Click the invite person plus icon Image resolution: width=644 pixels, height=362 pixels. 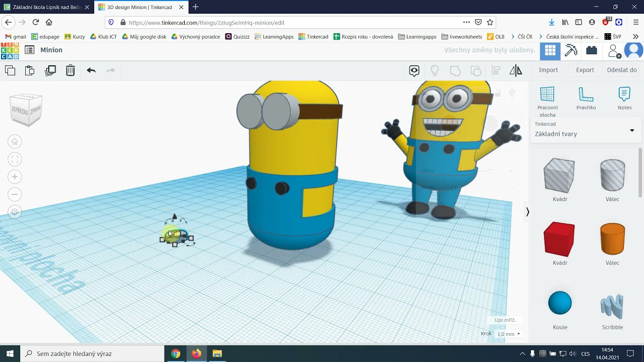coord(614,51)
